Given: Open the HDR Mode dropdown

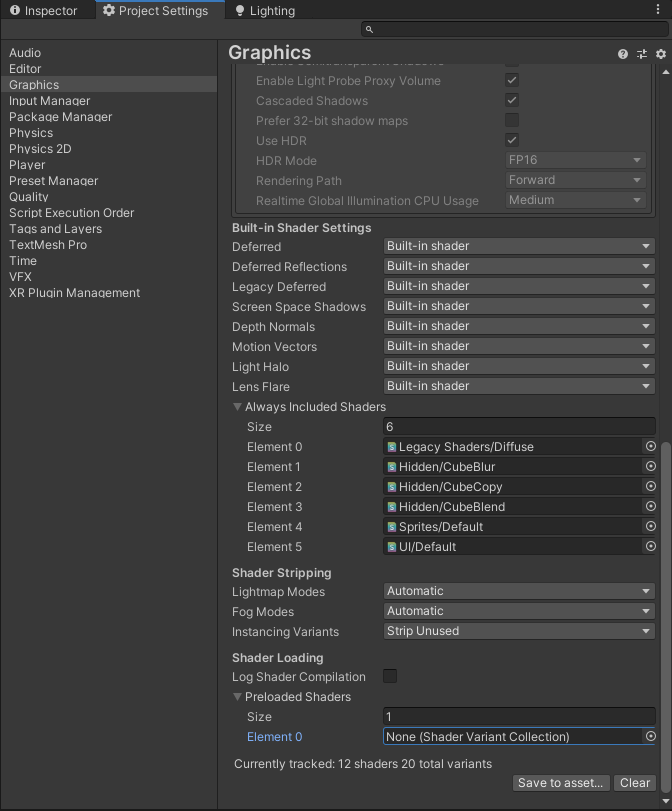Looking at the screenshot, I should pos(575,160).
